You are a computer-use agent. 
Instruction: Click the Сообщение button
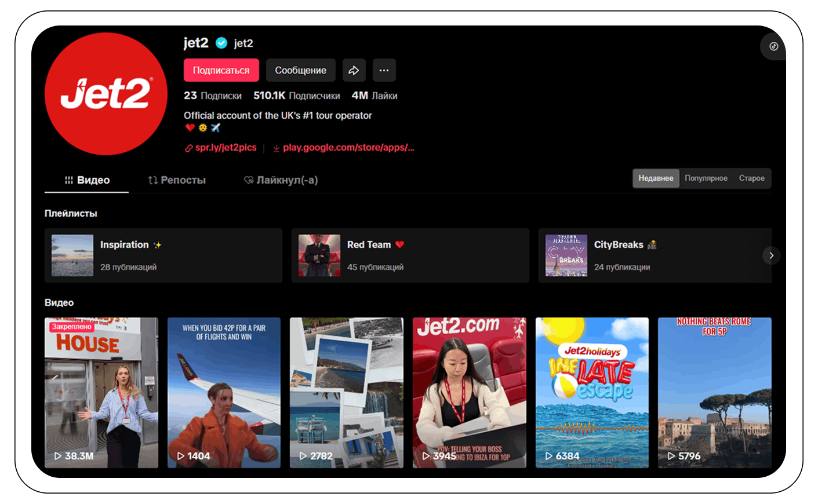[x=300, y=71]
